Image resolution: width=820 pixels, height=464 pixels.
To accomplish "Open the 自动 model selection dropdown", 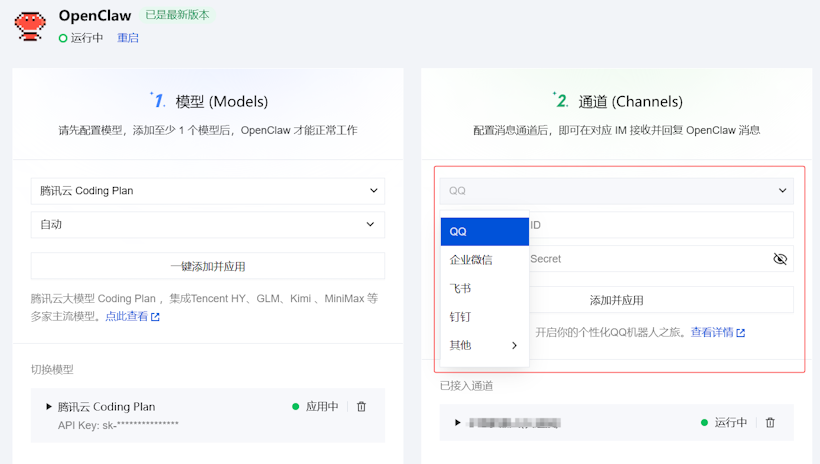I will tap(208, 224).
